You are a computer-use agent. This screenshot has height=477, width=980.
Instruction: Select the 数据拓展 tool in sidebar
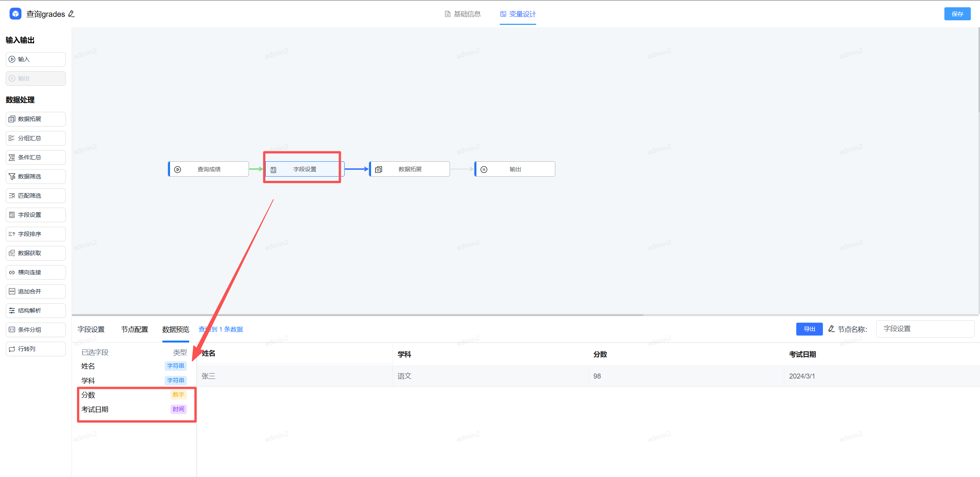(36, 119)
